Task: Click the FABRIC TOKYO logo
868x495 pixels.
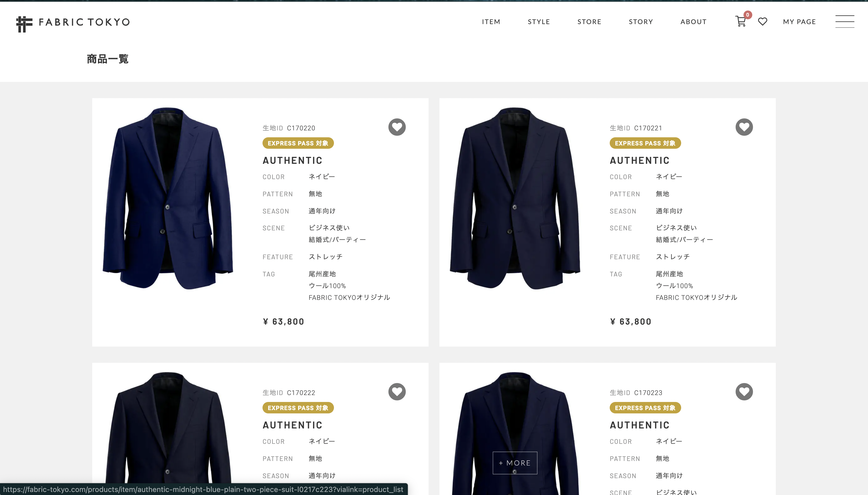Action: pyautogui.click(x=73, y=24)
